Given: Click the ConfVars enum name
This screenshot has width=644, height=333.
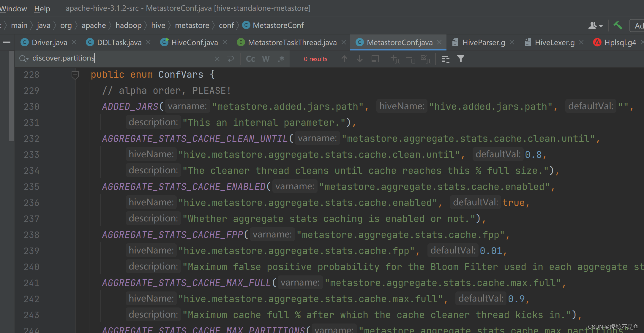Looking at the screenshot, I should pos(181,74).
